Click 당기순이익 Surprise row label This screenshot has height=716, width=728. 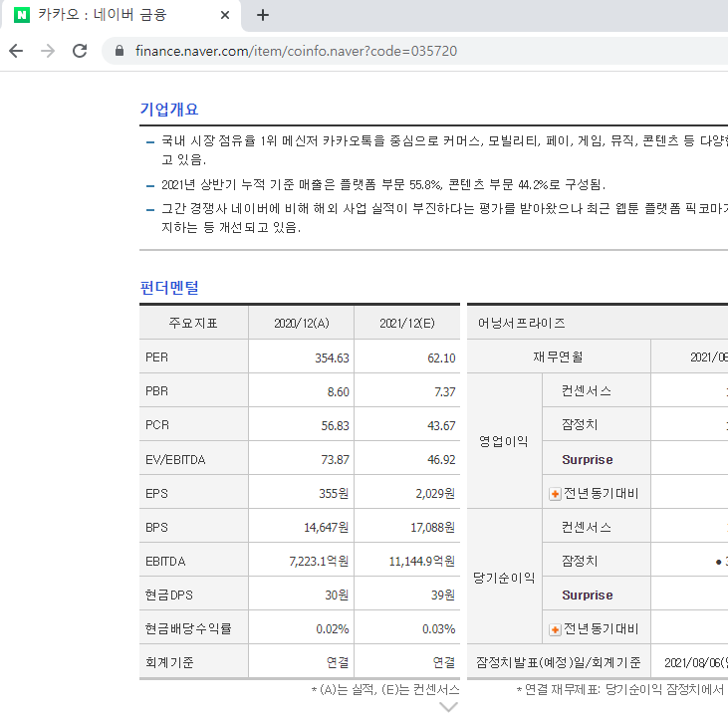click(x=588, y=596)
